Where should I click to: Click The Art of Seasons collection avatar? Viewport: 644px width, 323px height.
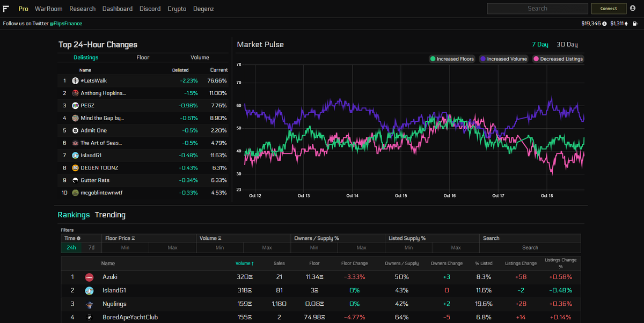76,143
